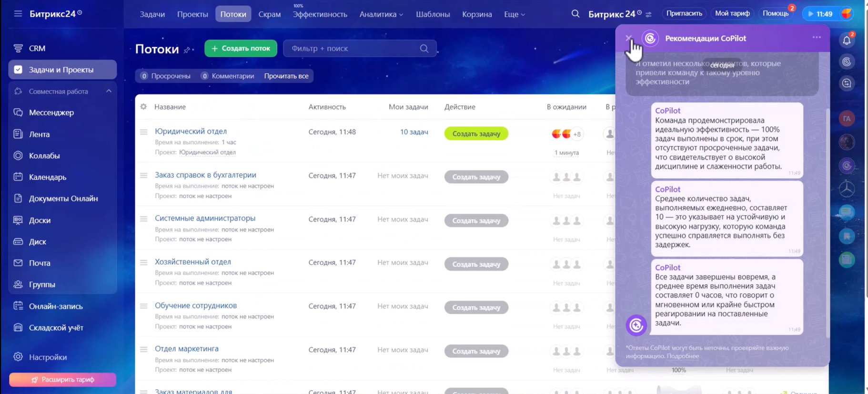Select the Потоки tab
This screenshot has height=394, width=868.
(233, 14)
